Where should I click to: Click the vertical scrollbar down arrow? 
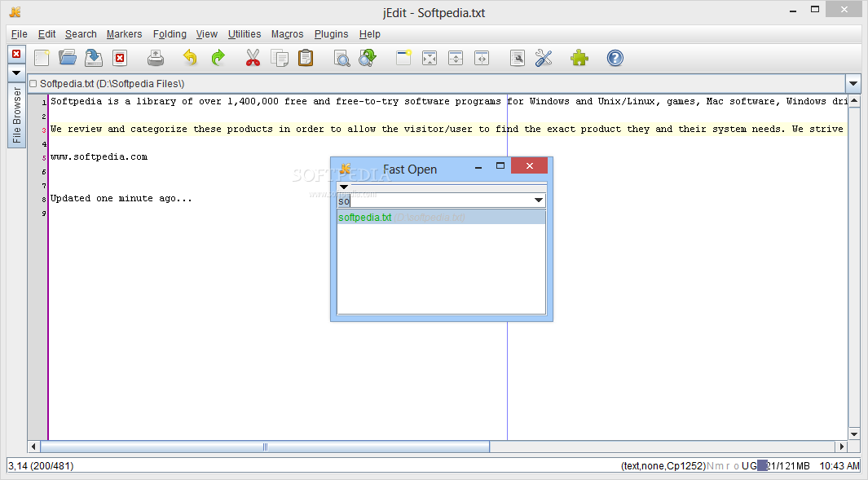854,434
